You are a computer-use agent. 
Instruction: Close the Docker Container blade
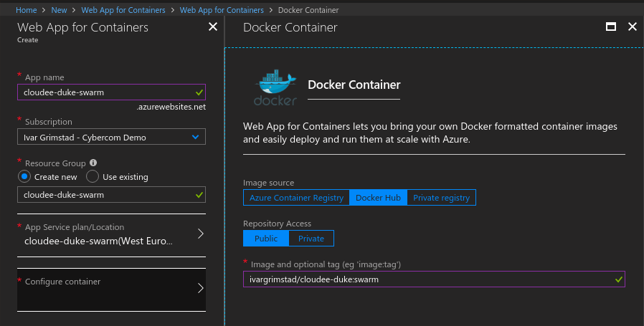pyautogui.click(x=632, y=27)
